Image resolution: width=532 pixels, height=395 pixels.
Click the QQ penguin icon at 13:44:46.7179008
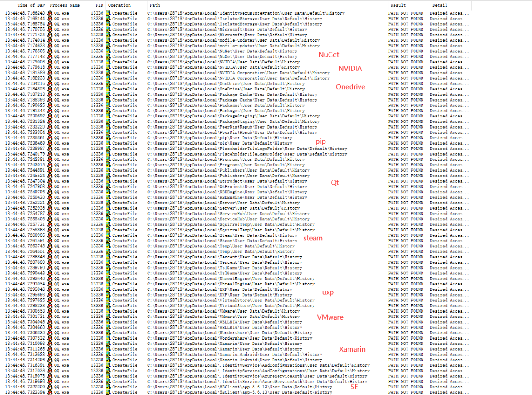point(50,62)
